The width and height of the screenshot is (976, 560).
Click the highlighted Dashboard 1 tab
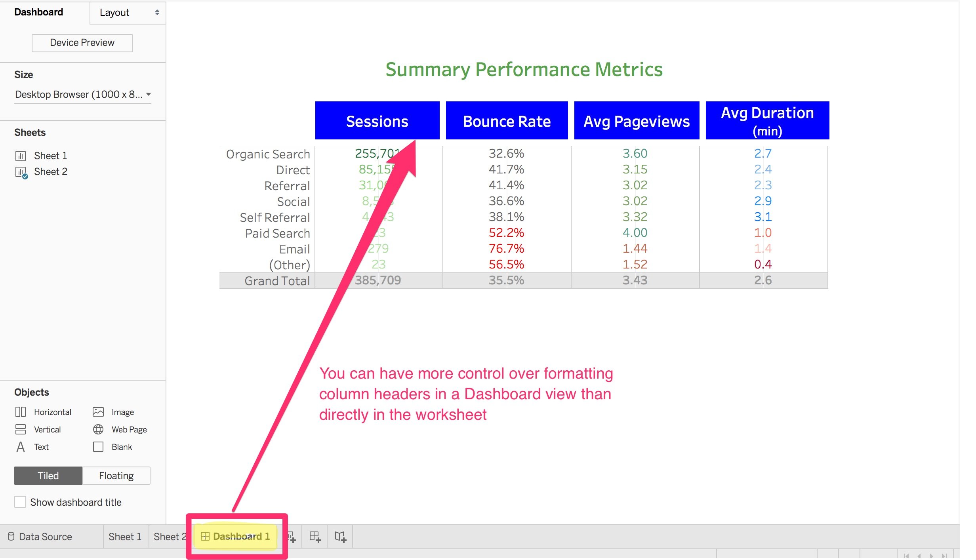tap(236, 537)
